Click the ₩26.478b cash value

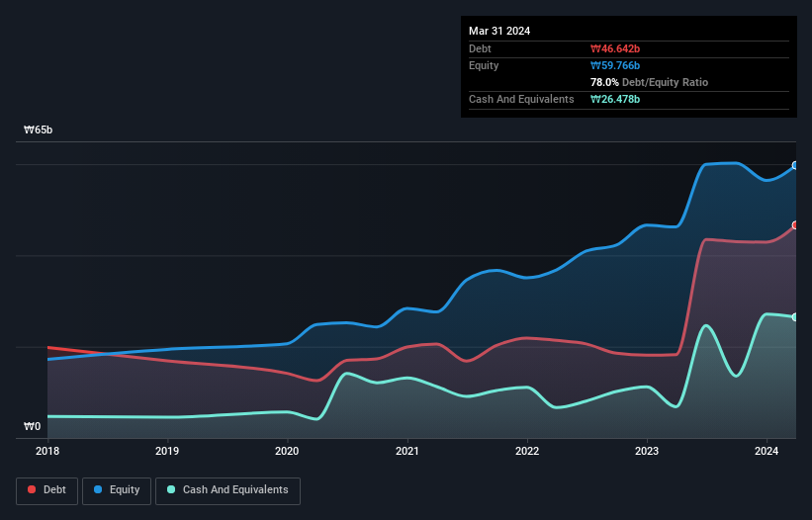(615, 99)
